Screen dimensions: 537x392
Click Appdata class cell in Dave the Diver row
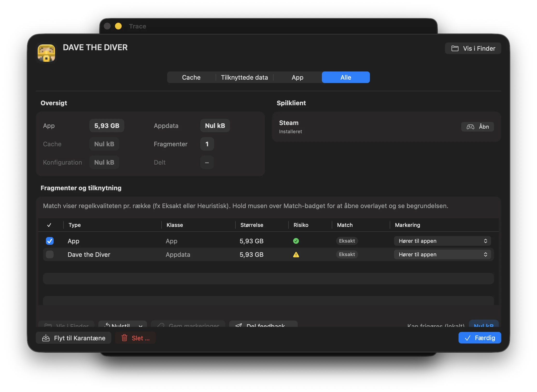pos(178,255)
